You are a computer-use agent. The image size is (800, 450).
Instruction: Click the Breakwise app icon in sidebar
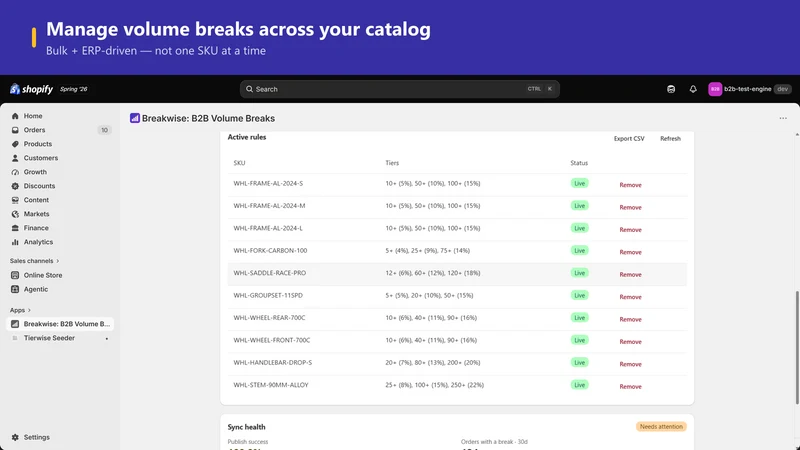coord(15,324)
